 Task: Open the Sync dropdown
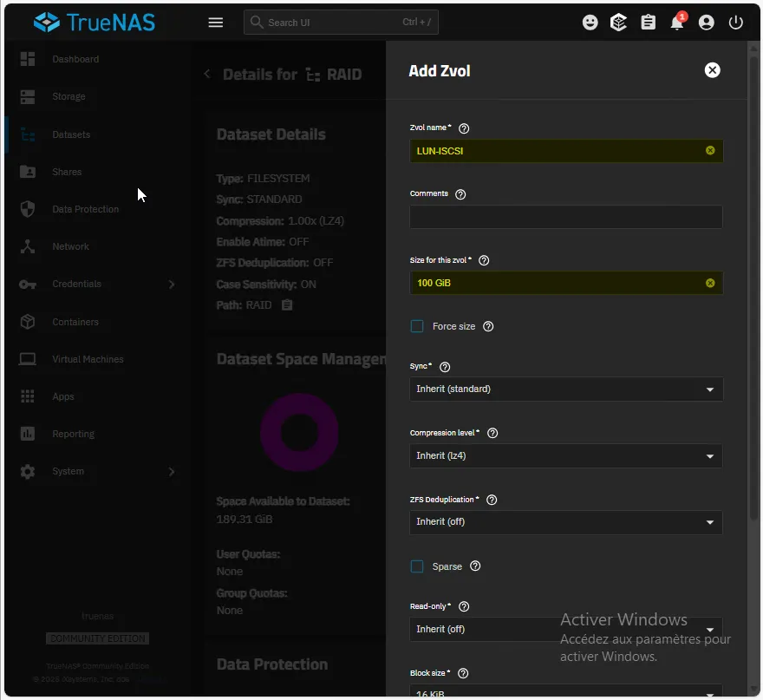click(565, 389)
